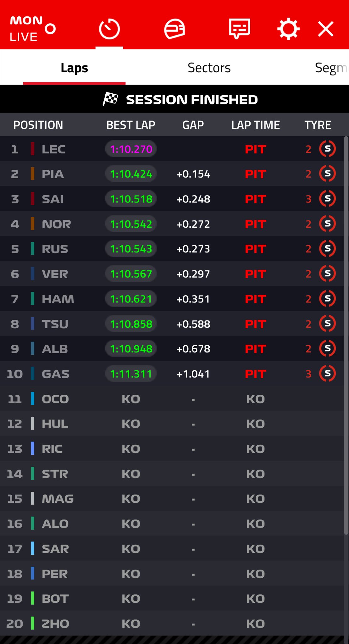Click the Ferrari colour bar beside SAI
Viewport: 349px width, 644px height.
(x=32, y=199)
